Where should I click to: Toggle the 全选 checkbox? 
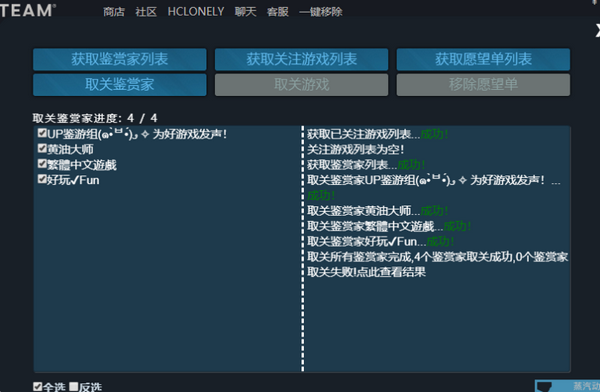38,386
